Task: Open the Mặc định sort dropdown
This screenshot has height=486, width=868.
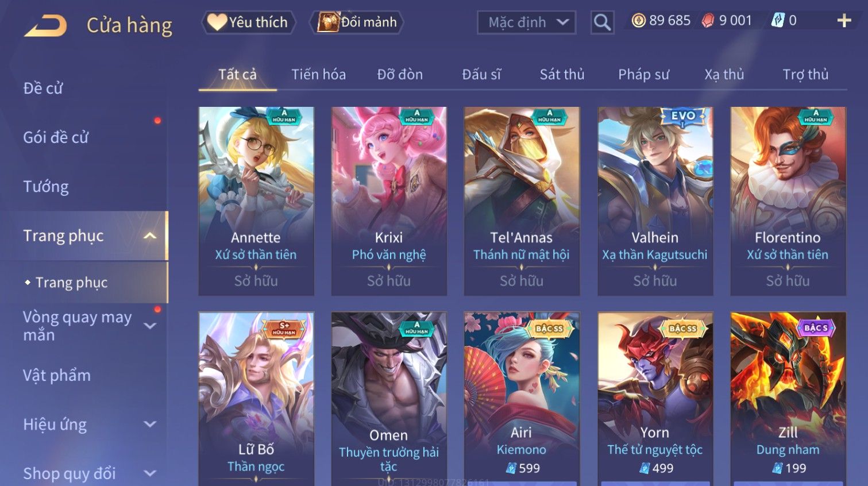Action: [526, 22]
